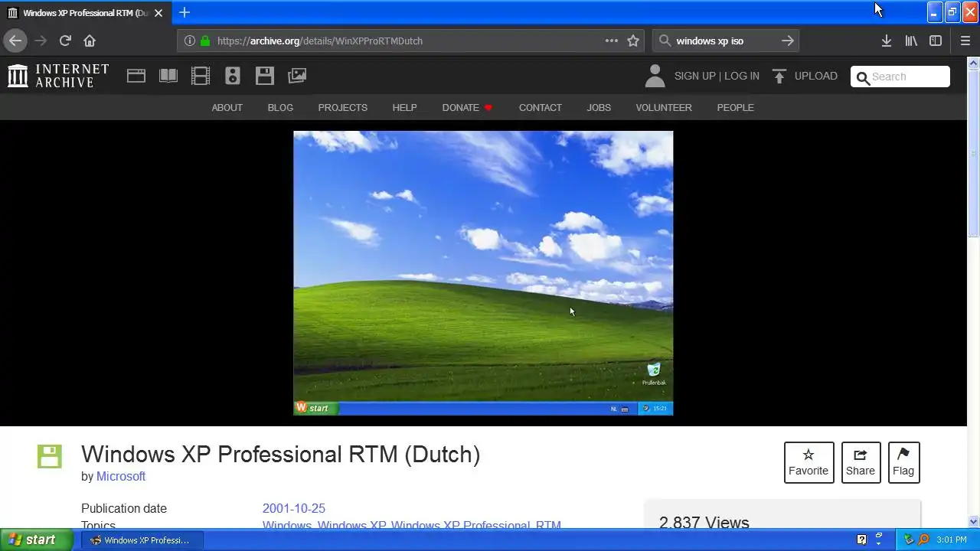This screenshot has height=551, width=980.
Task: Click the user avatar icon
Action: [655, 76]
